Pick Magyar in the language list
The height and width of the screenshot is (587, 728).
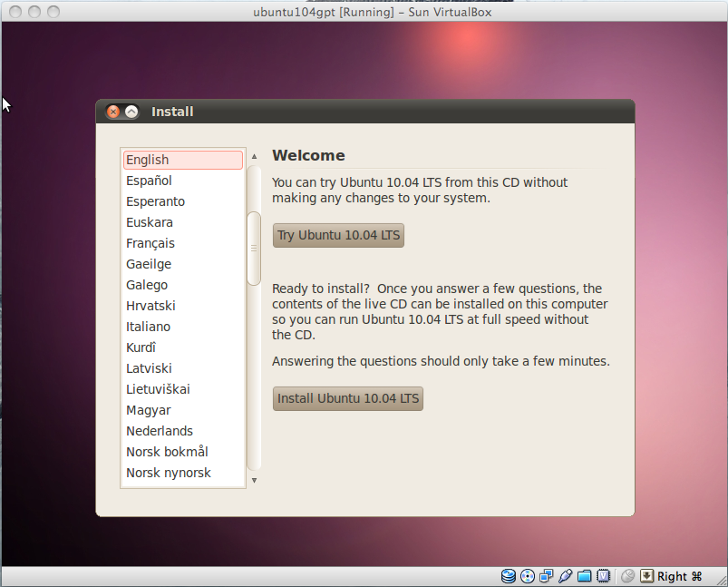click(x=183, y=410)
